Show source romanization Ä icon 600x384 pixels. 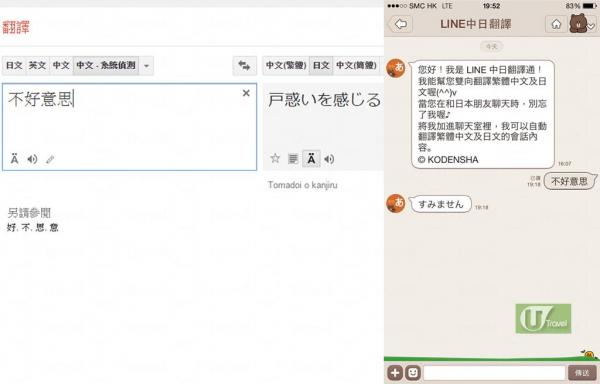point(15,159)
